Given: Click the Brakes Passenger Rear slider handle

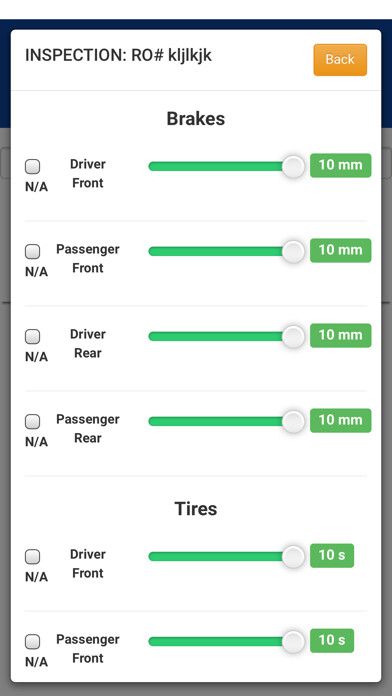Looking at the screenshot, I should [x=293, y=422].
